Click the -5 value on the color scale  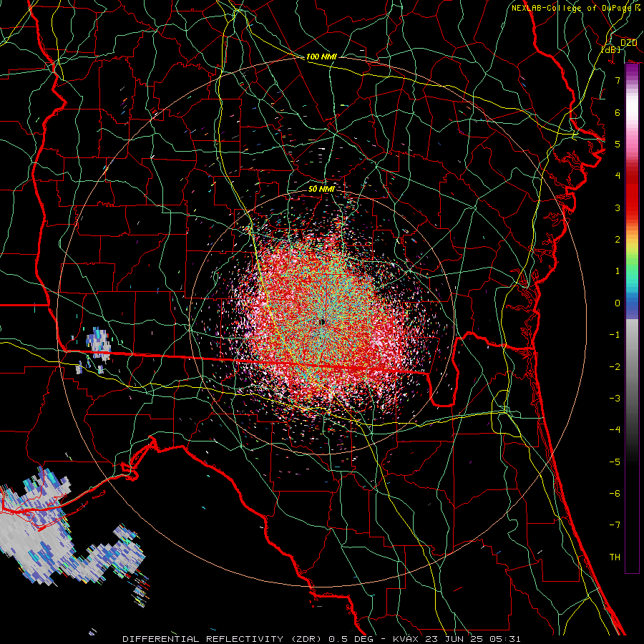[x=615, y=462]
